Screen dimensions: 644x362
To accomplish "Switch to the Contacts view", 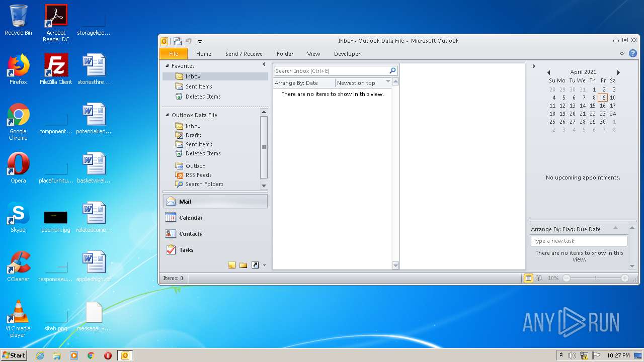I will 215,234.
